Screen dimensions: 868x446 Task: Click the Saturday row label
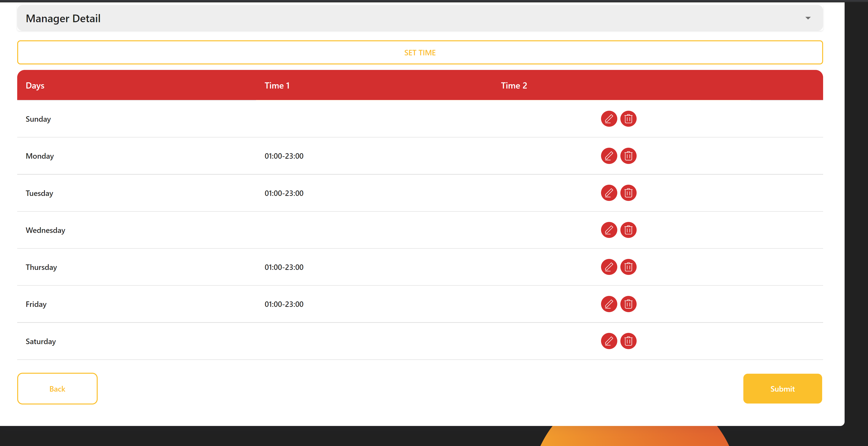click(x=41, y=341)
